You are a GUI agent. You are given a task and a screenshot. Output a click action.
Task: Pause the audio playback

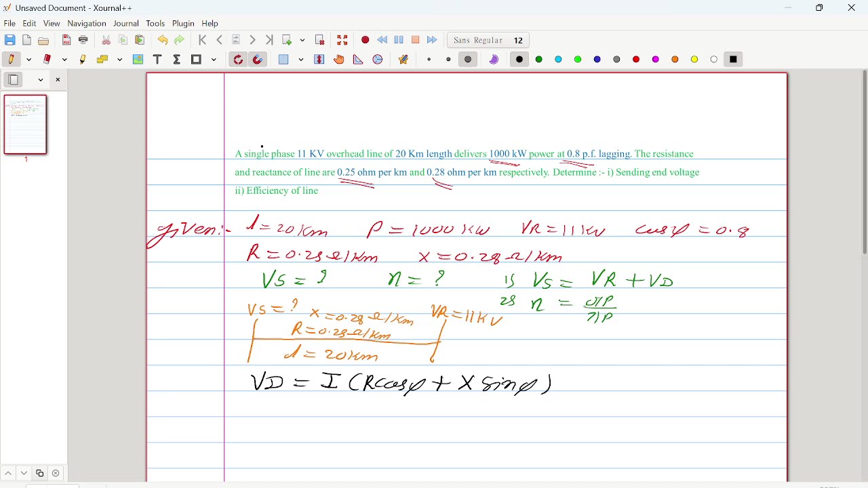pyautogui.click(x=399, y=41)
